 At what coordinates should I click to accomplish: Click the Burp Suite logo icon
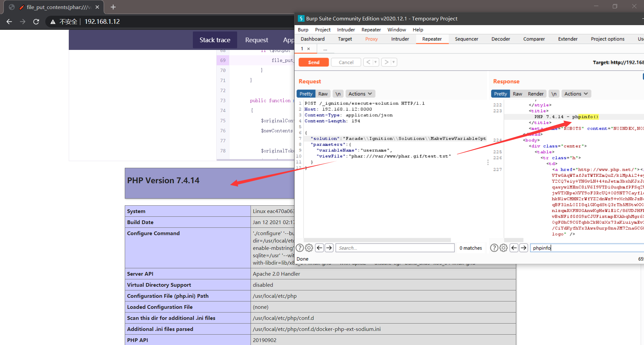tap(301, 18)
